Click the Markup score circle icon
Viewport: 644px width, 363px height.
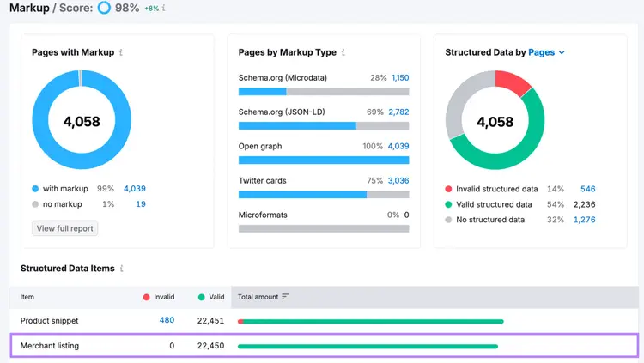[104, 8]
